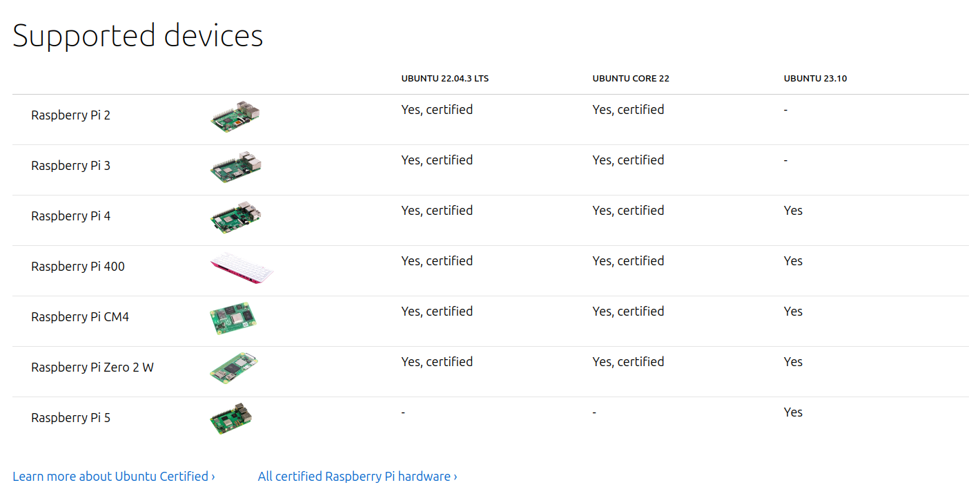980x496 pixels.
Task: Select the Ubuntu 23.10 column header
Action: coord(815,79)
